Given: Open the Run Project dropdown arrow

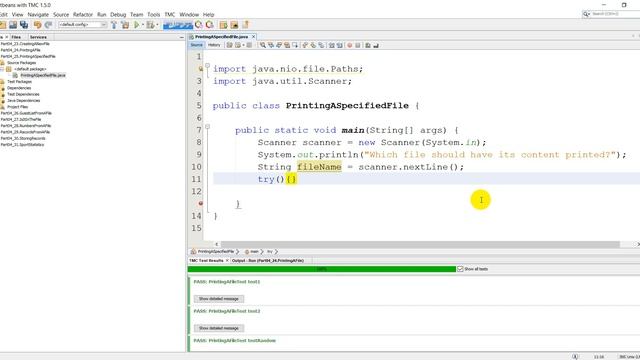Looking at the screenshot, I should tap(143, 25).
